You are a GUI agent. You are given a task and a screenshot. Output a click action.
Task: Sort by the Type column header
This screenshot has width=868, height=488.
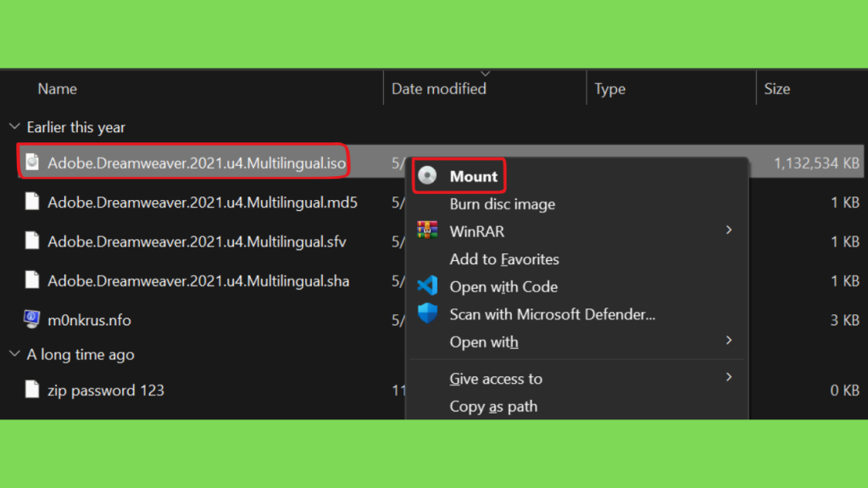click(x=609, y=88)
